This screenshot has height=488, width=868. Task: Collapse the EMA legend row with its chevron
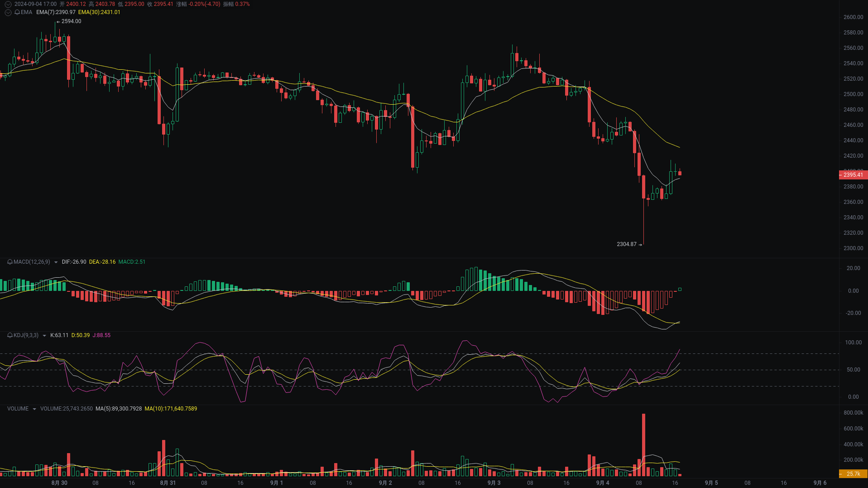click(x=7, y=12)
